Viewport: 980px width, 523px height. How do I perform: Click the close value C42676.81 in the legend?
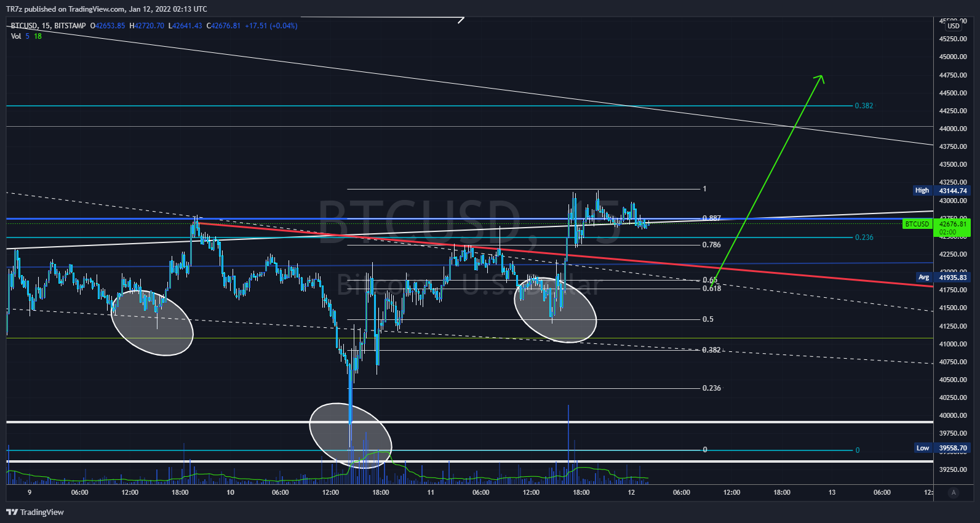223,26
